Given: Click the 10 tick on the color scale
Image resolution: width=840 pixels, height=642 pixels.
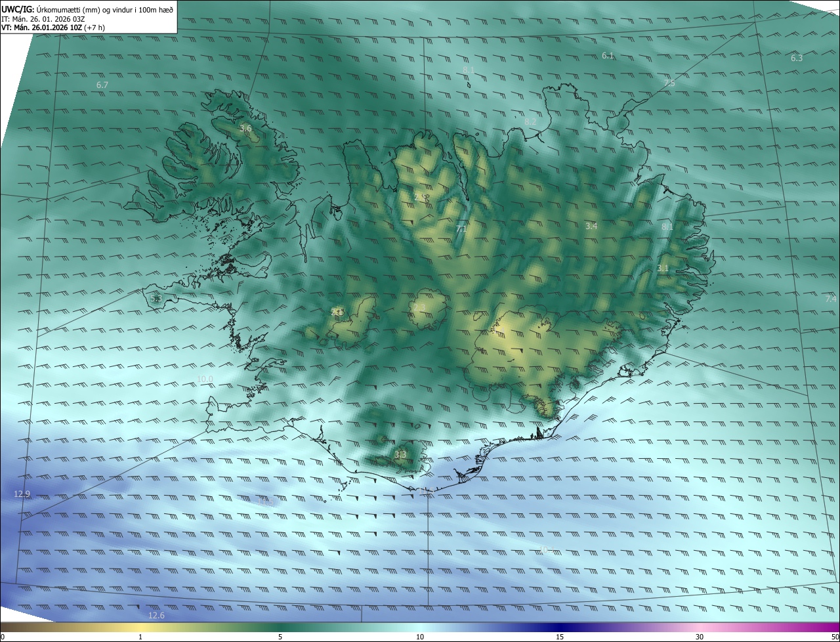Looking at the screenshot, I should 420,637.
